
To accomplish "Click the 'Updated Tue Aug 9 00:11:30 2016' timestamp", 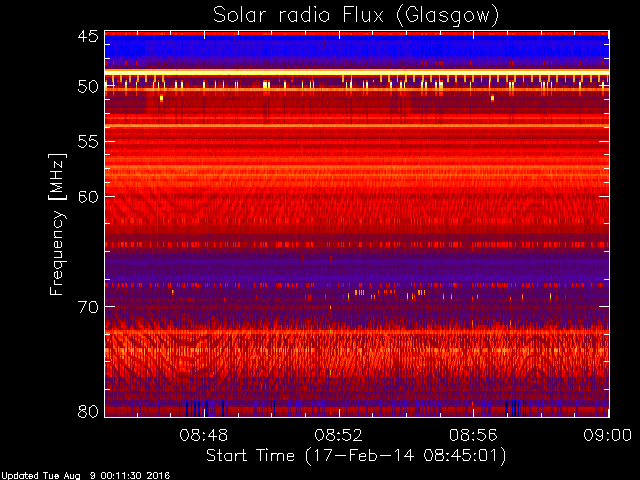I will 85,476.
